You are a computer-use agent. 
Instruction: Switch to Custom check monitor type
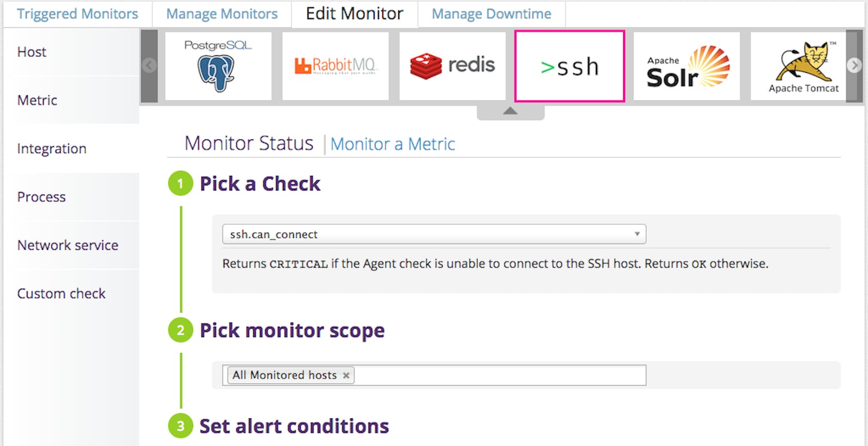click(61, 293)
